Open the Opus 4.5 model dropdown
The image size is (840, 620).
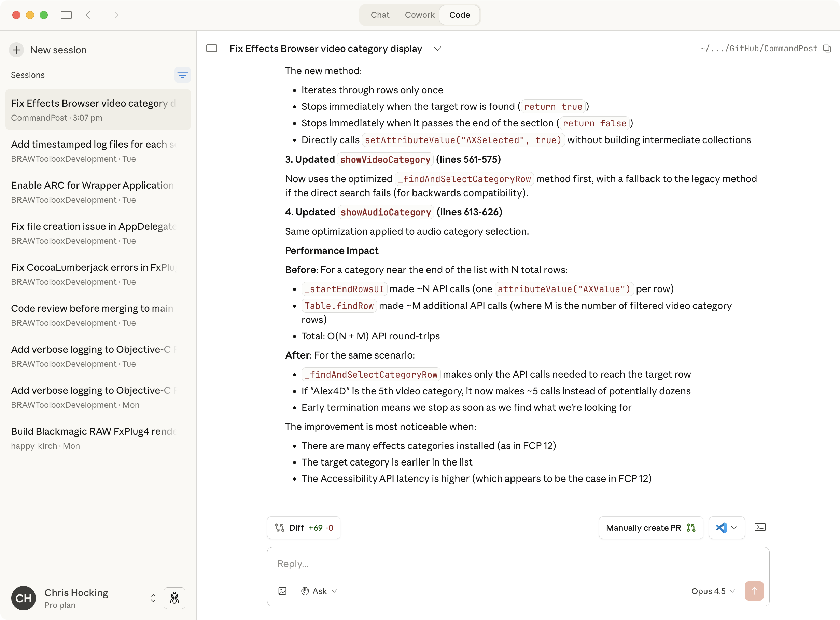pos(713,591)
